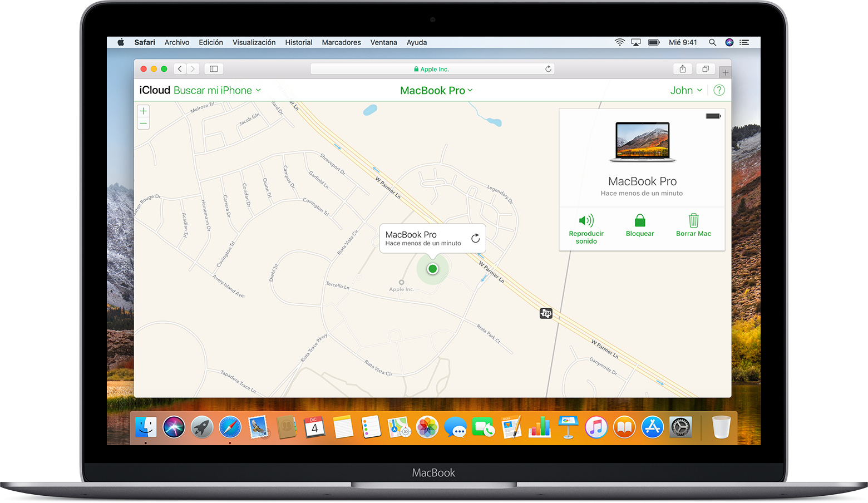This screenshot has height=503, width=868.
Task: Open the Marcadores menu
Action: 341,42
